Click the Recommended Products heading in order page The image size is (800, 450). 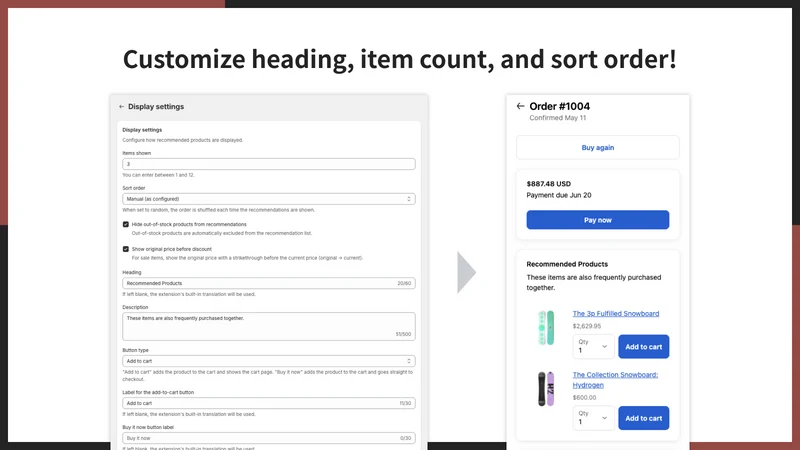567,264
